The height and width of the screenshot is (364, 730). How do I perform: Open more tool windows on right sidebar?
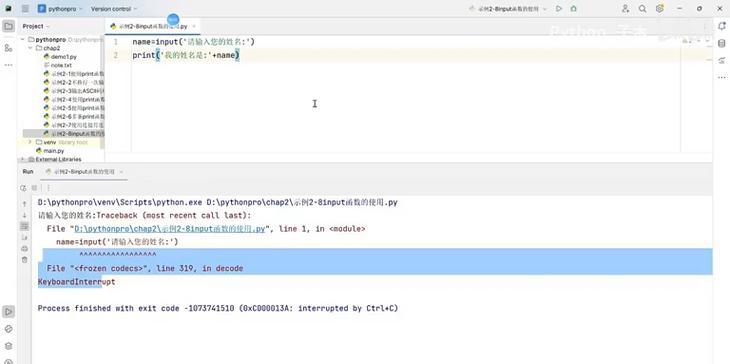click(x=722, y=77)
